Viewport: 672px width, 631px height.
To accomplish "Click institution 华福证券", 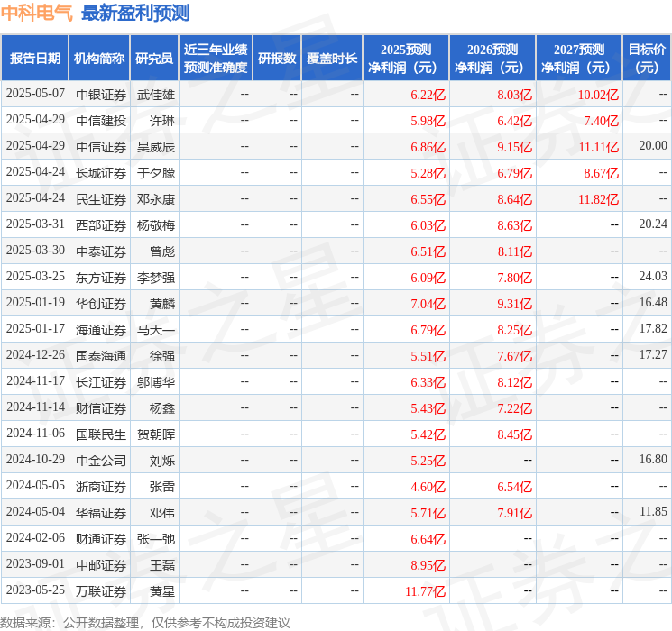I will pos(101,513).
